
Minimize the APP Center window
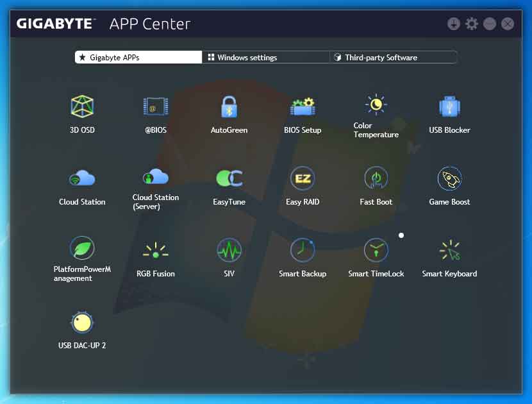490,24
